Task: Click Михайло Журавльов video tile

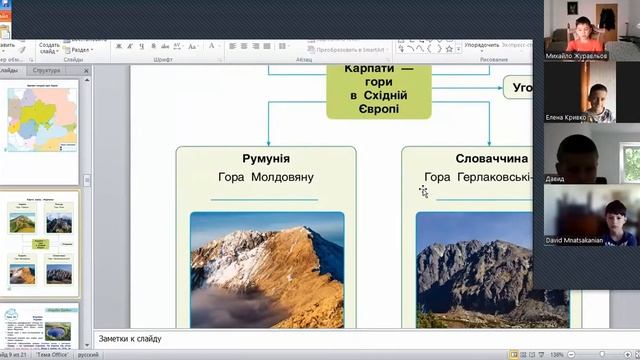Action: [592, 31]
